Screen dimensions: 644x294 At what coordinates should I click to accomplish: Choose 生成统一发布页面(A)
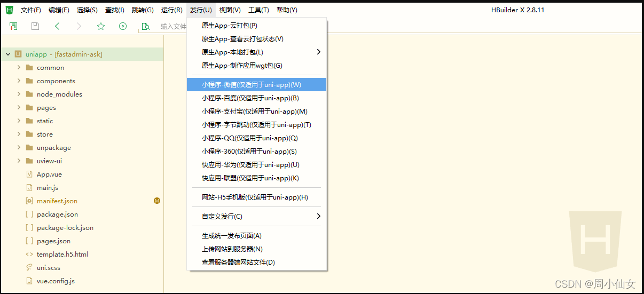(256, 236)
